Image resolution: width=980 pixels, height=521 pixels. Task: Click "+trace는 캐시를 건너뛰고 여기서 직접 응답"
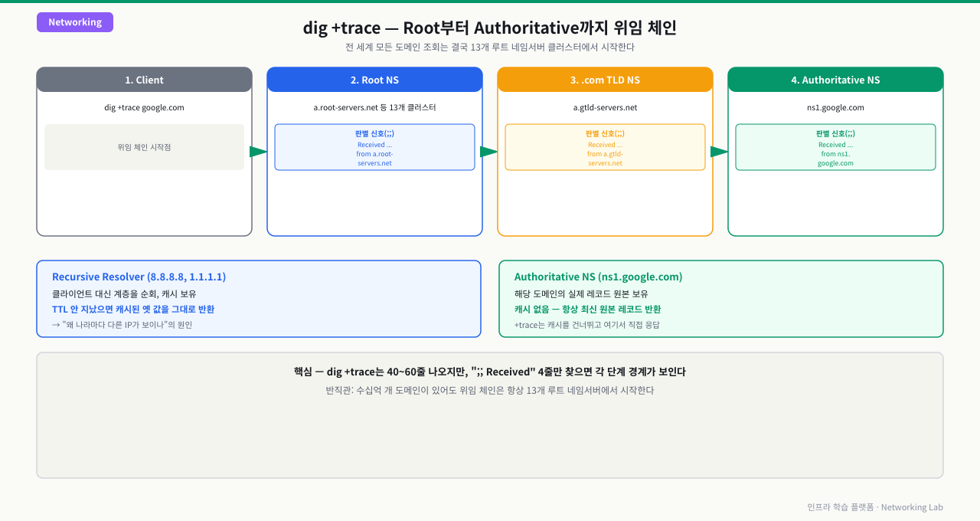tap(586, 325)
